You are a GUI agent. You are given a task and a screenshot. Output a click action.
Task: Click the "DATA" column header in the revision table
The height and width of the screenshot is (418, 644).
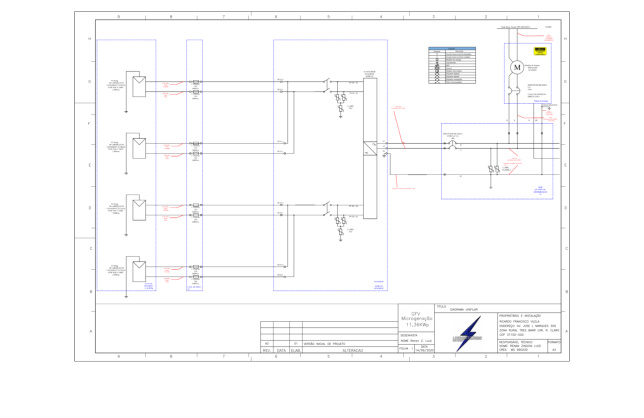(281, 350)
